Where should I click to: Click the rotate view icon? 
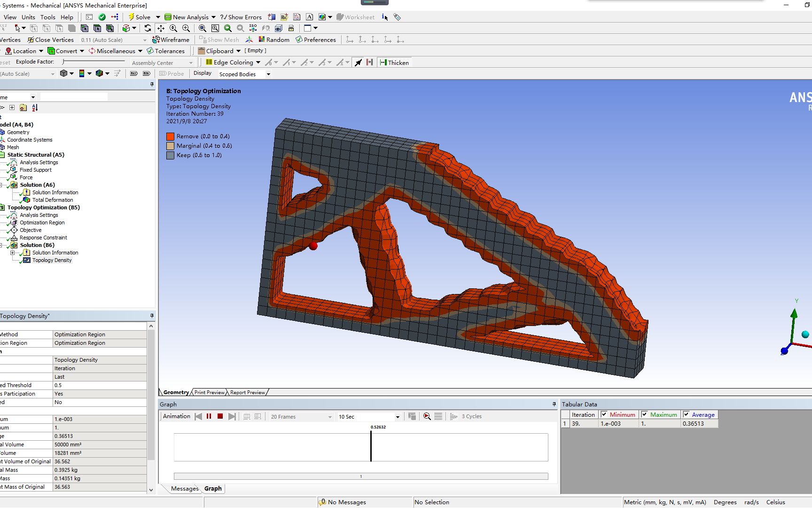pyautogui.click(x=148, y=28)
